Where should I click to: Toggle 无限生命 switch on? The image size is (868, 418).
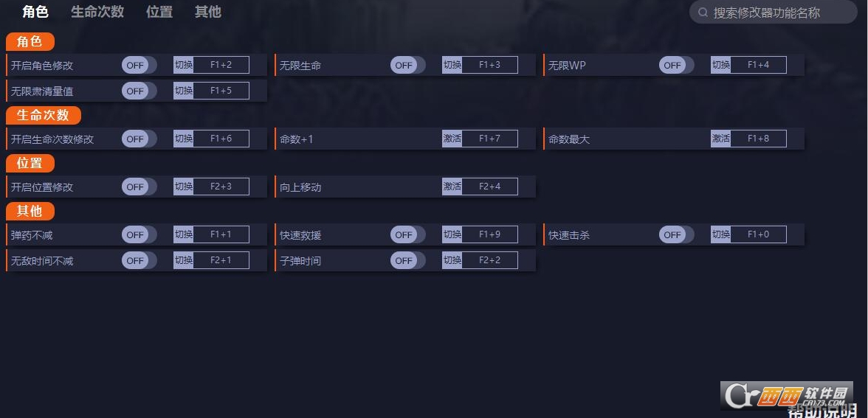(408, 65)
